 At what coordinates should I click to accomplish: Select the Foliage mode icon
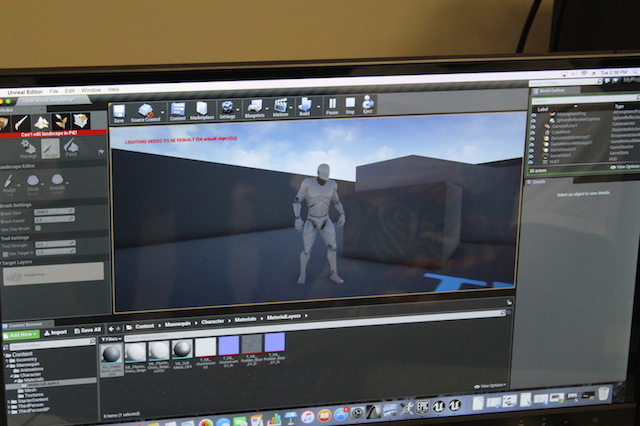(61, 122)
